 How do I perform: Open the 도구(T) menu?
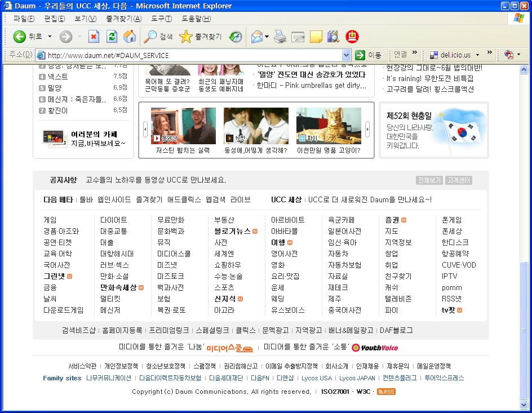[162, 19]
